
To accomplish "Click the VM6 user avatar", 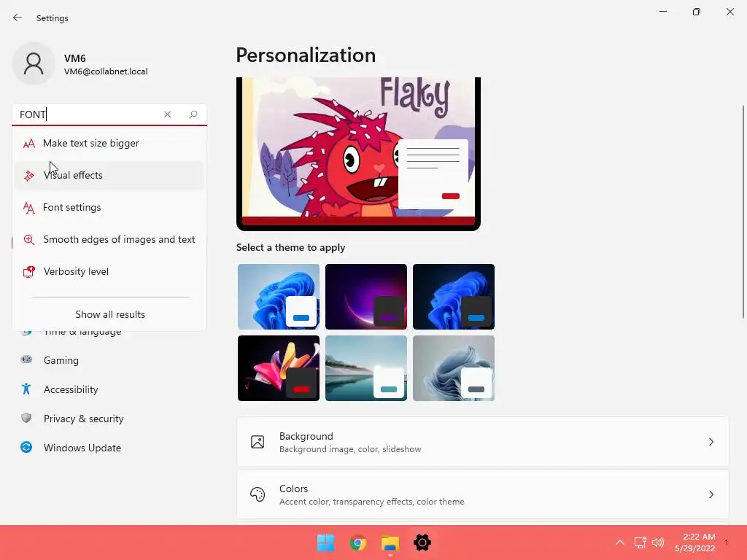I will coord(34,63).
